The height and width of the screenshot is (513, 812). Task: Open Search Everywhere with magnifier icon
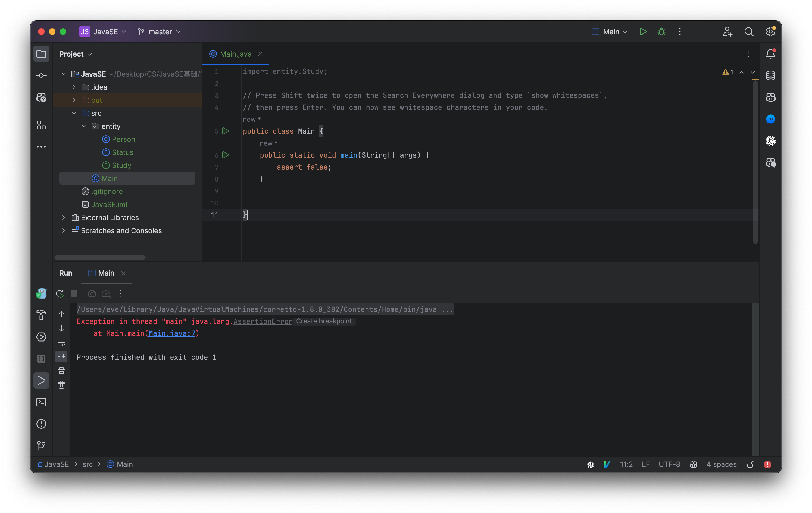(749, 31)
